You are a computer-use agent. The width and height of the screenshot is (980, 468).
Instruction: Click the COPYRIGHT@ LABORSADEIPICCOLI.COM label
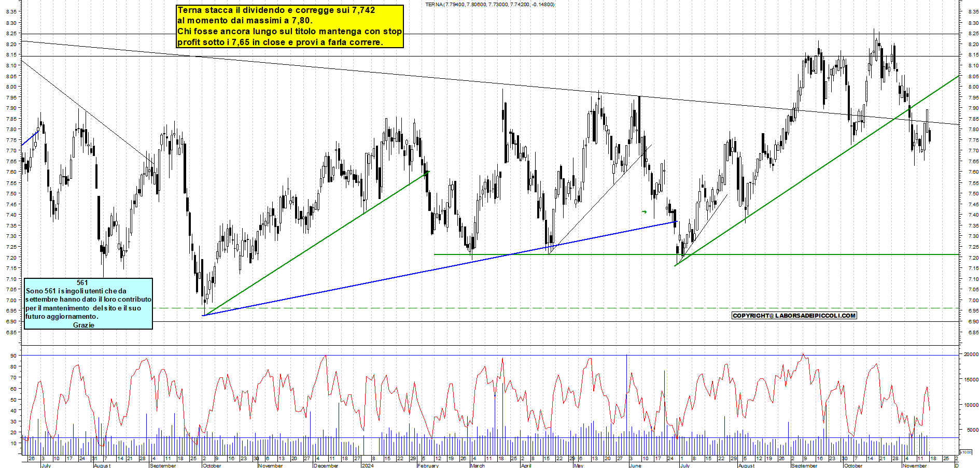(794, 316)
